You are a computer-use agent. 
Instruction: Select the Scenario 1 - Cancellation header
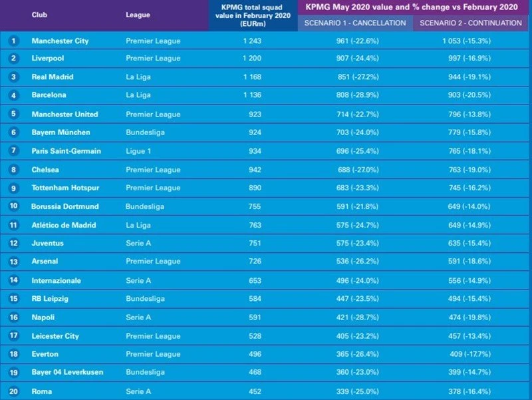pos(355,23)
